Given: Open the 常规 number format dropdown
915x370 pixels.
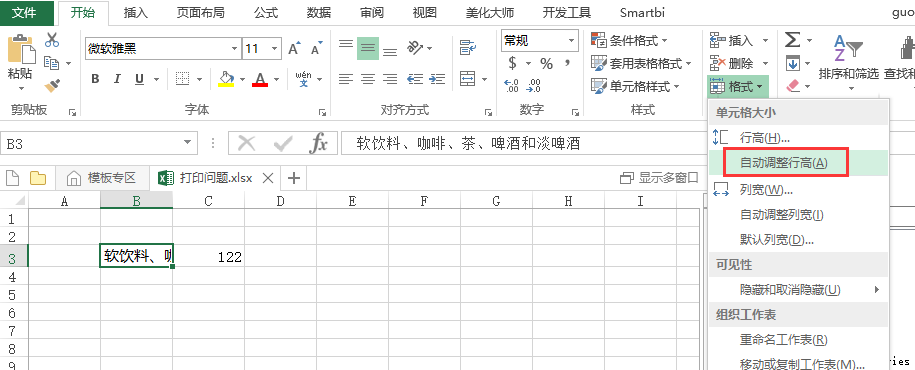Looking at the screenshot, I should click(x=571, y=40).
